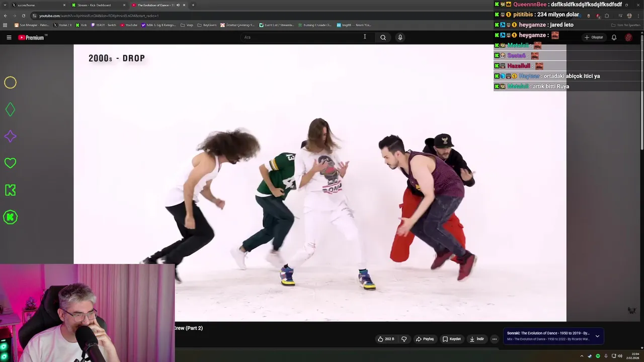Open the browser apps grid icon
Image resolution: width=644 pixels, height=362 pixels.
(5, 25)
